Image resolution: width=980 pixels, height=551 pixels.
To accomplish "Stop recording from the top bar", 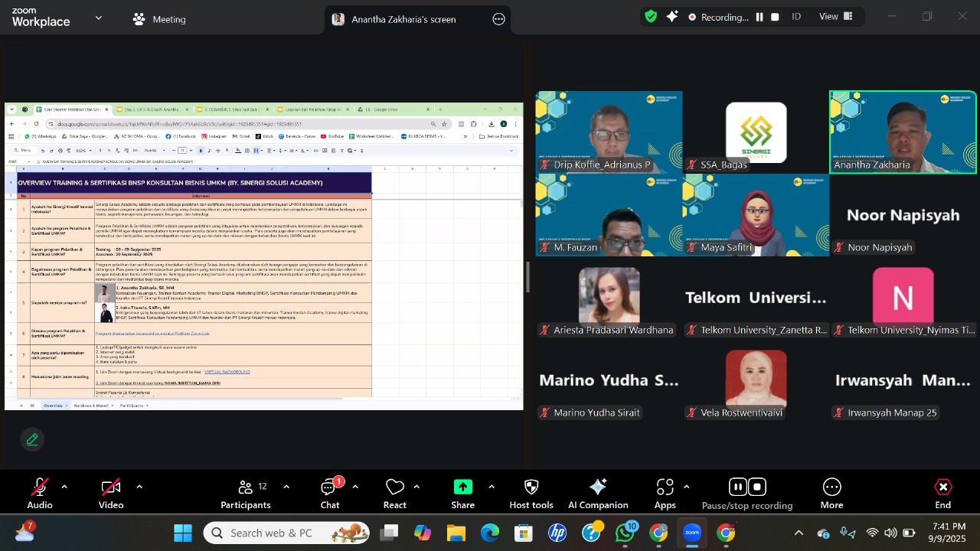I will 775,17.
